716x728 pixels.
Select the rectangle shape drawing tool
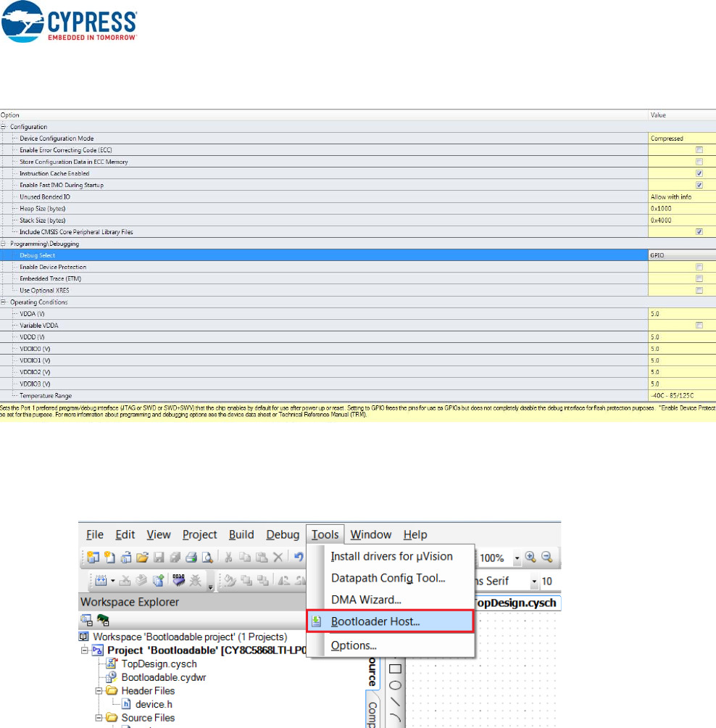(395, 668)
